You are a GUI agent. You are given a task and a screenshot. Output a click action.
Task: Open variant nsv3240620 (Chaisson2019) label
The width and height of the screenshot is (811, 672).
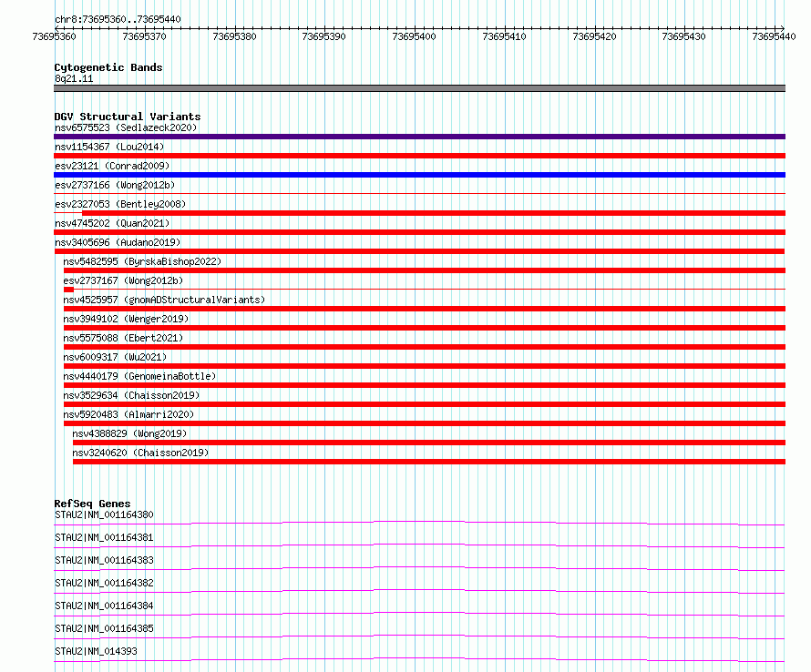140,453
